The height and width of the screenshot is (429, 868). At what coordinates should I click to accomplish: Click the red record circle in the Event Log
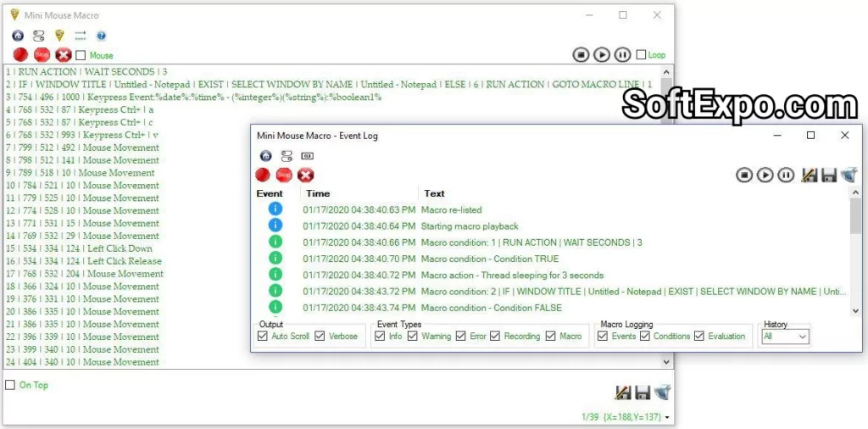coord(263,175)
